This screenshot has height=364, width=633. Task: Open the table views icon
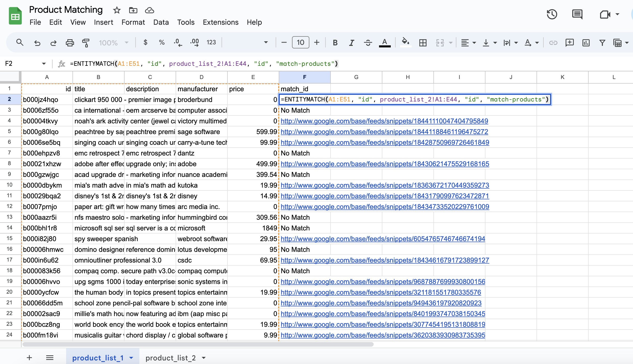(x=617, y=43)
